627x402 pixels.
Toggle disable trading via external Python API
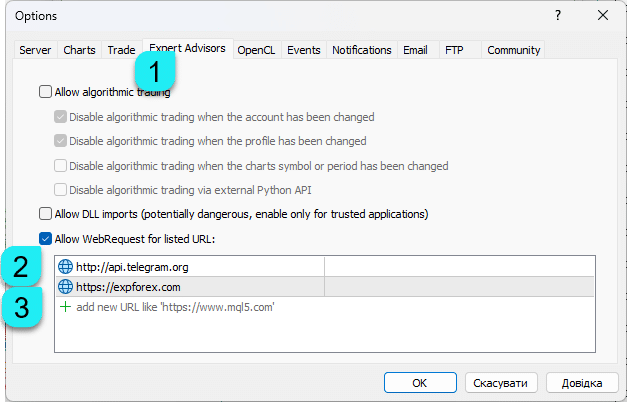point(61,190)
